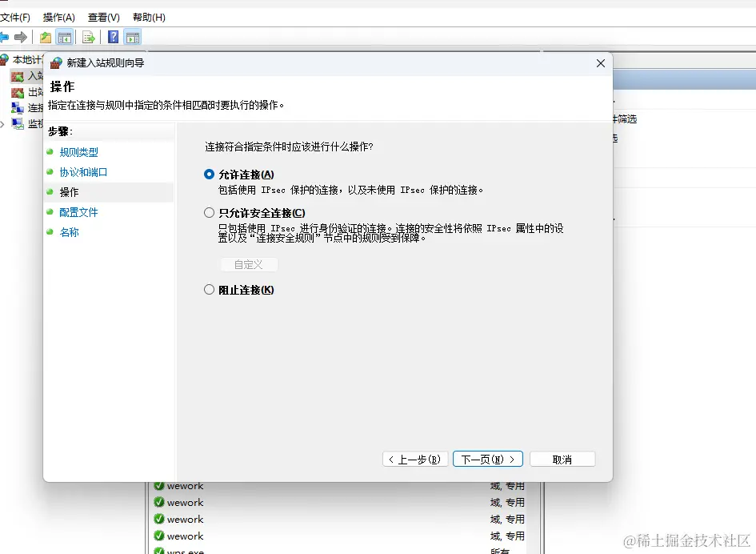Open the 文件(F) menu
This screenshot has width=756, height=554.
[x=15, y=18]
